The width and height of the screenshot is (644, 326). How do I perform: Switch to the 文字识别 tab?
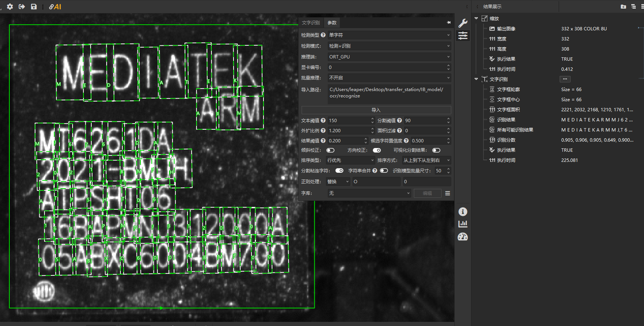(311, 23)
